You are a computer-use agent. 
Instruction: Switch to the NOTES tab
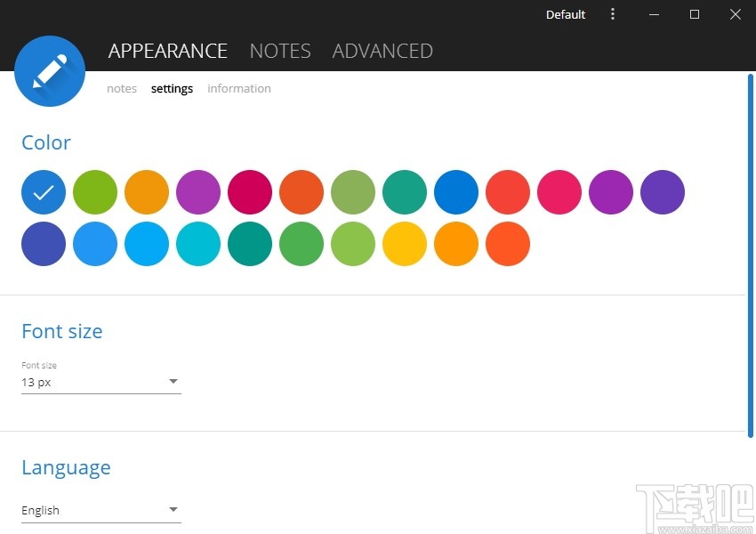coord(280,51)
